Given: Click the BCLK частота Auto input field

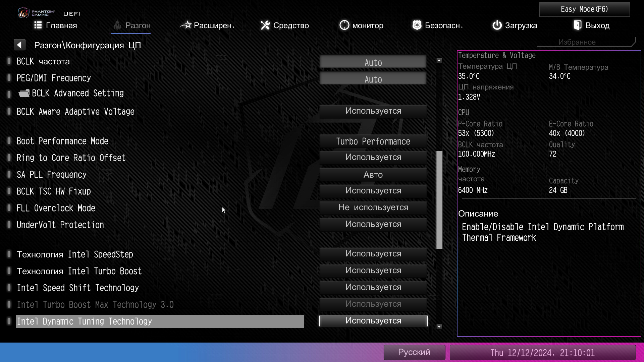Looking at the screenshot, I should 373,62.
